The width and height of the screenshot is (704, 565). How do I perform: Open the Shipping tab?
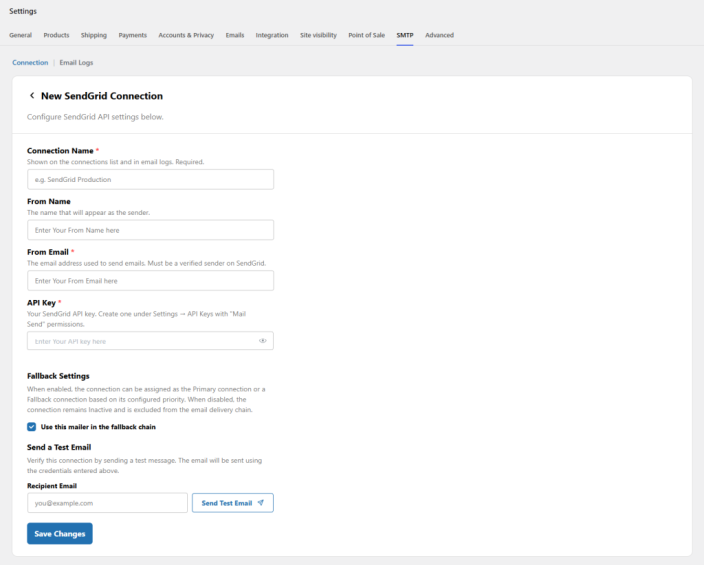(94, 35)
